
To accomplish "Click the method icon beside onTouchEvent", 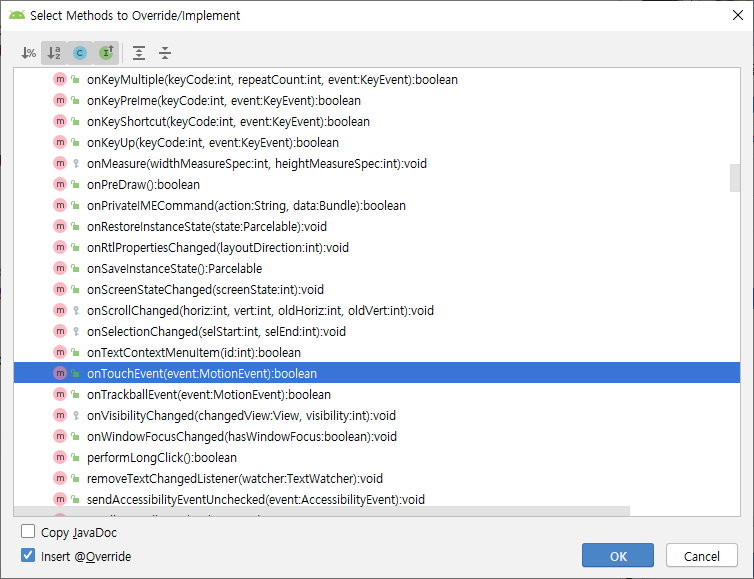I will point(60,373).
